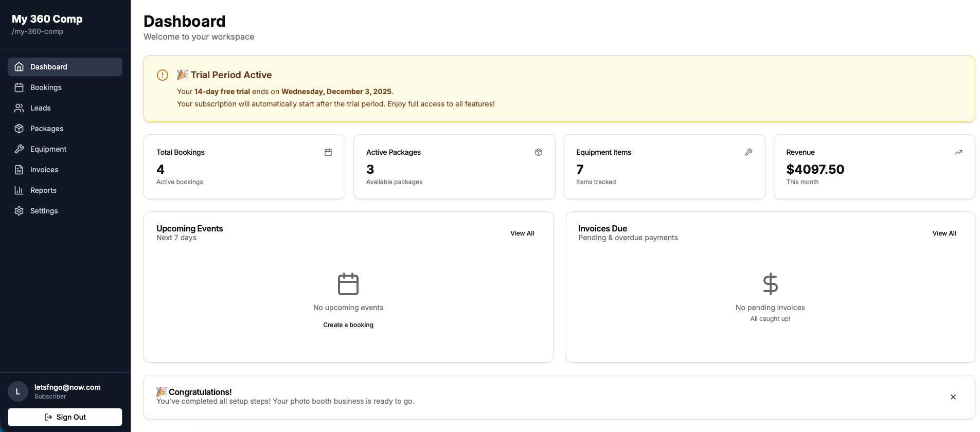Screen dimensions: 980x432
Task: Click the Pending & overdue payments subtitle
Action: coord(628,238)
